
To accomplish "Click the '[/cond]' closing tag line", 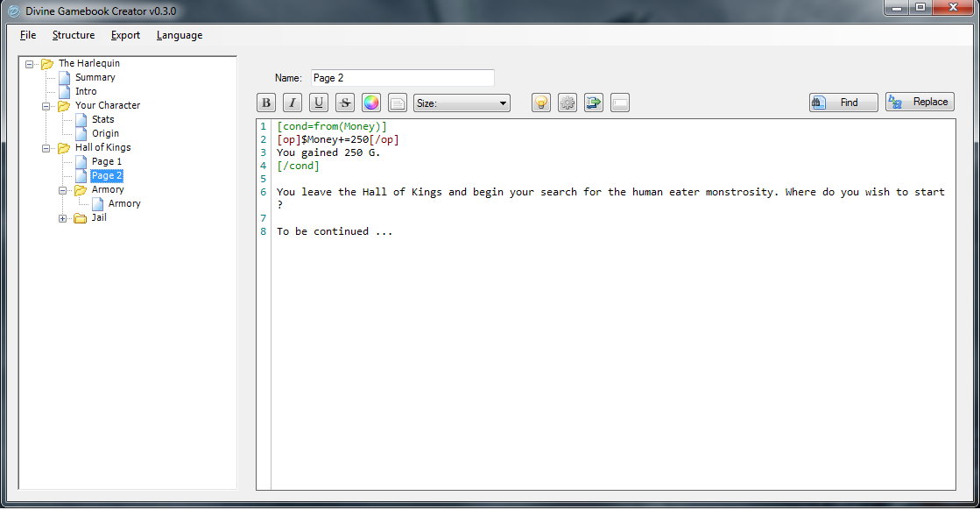I will 298,166.
